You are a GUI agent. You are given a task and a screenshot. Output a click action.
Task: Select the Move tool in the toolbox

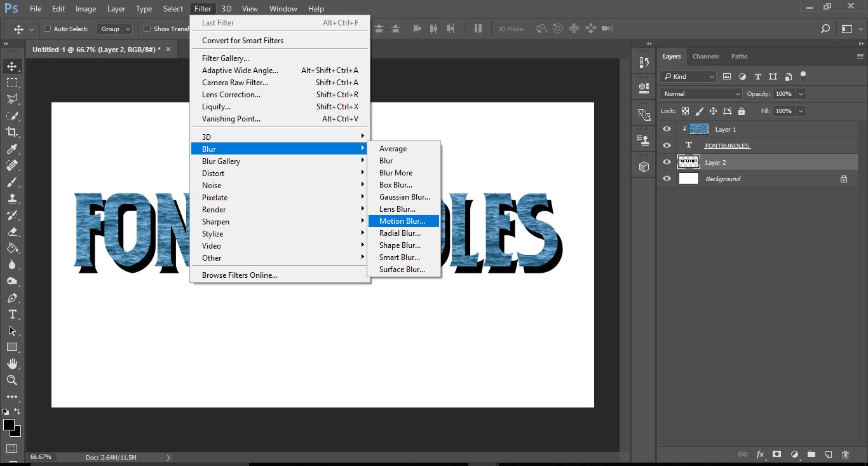[x=12, y=66]
